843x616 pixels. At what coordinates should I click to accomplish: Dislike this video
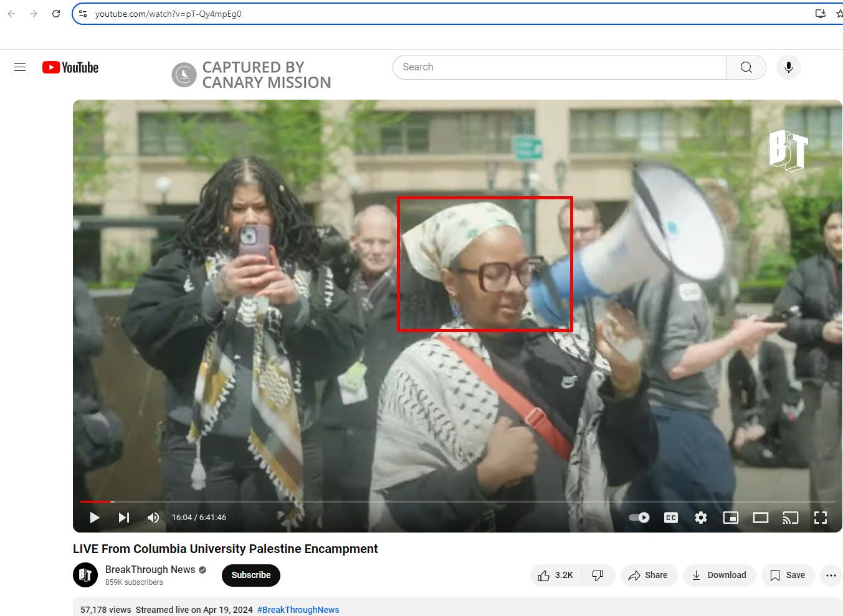point(598,576)
